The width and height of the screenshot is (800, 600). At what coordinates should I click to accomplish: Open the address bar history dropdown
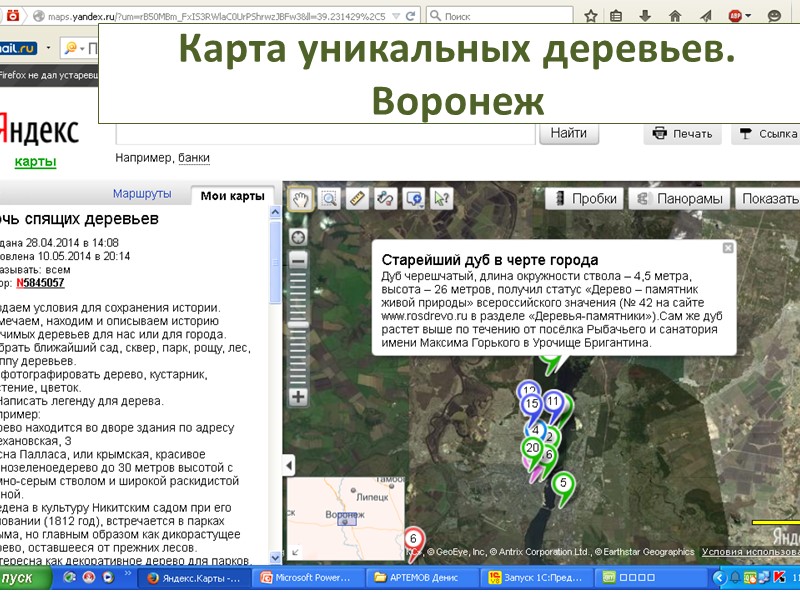click(396, 16)
